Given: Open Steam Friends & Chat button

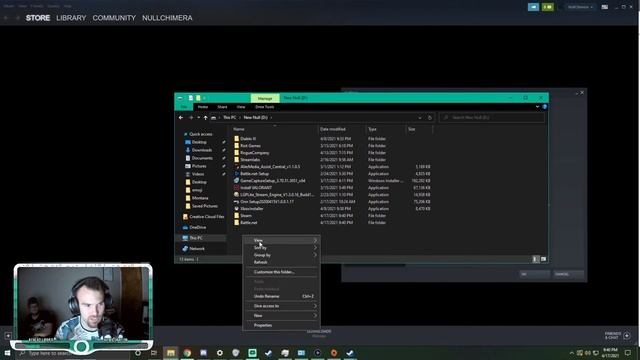Looking at the screenshot, I should tap(618, 336).
